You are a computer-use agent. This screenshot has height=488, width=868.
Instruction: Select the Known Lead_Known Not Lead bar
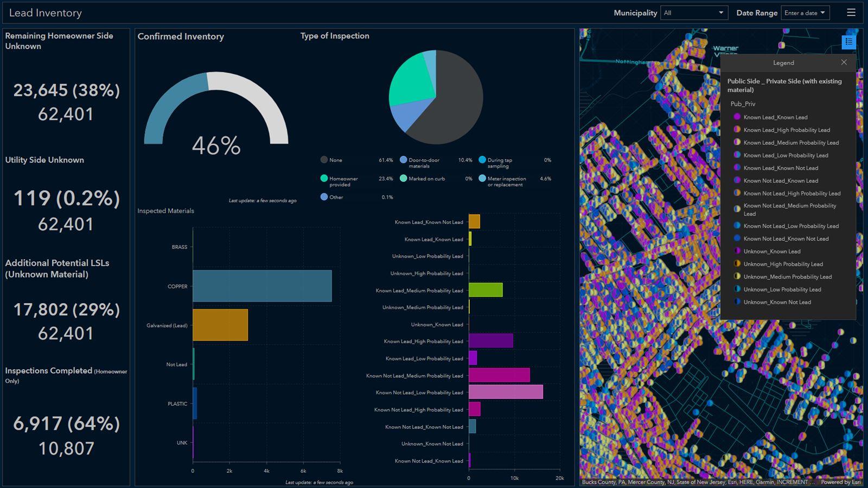pyautogui.click(x=474, y=222)
